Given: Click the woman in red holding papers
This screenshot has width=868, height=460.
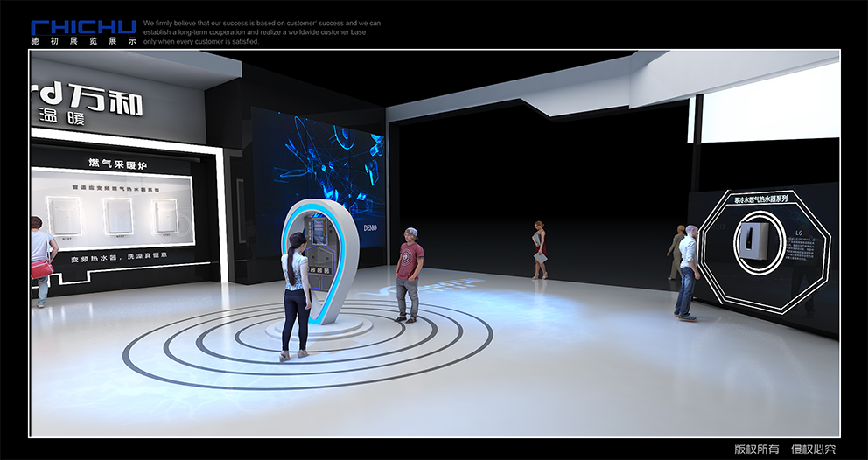Looking at the screenshot, I should [x=540, y=249].
